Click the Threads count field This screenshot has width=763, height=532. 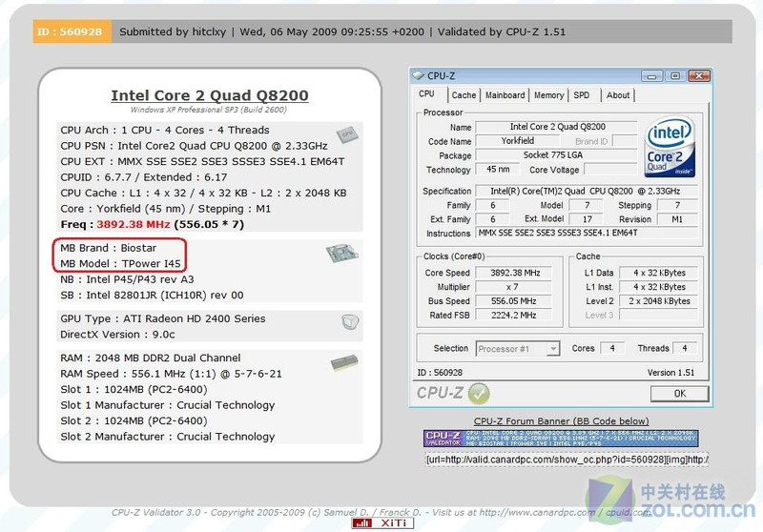click(684, 348)
